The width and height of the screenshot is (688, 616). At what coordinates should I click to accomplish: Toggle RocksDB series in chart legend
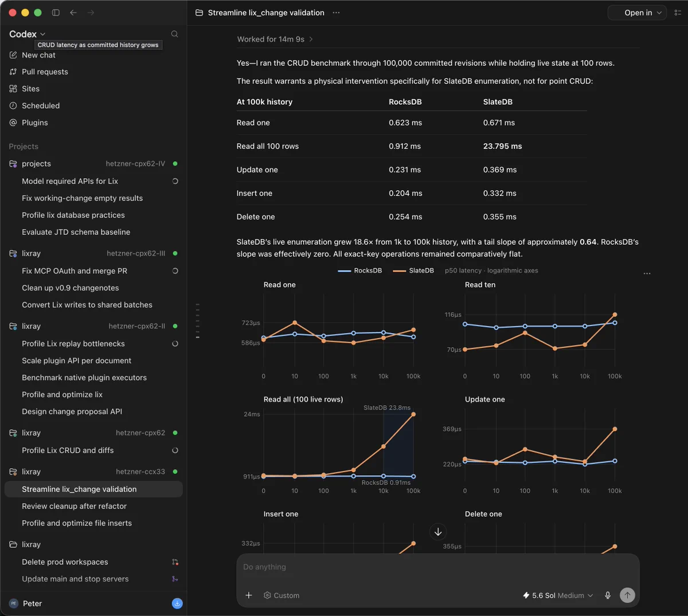[360, 270]
